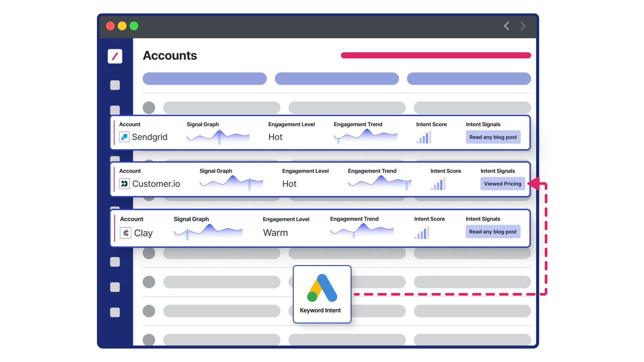
Task: Click Clay's Intent Score bars icon
Action: point(422,233)
